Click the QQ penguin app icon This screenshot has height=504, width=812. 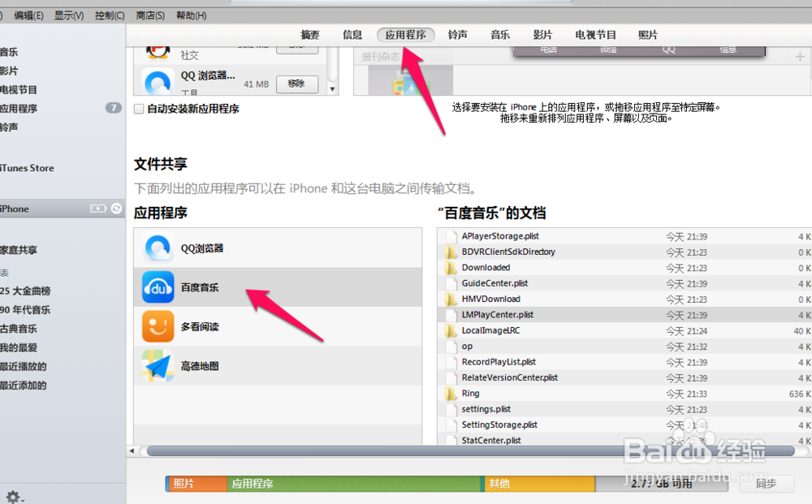click(158, 52)
